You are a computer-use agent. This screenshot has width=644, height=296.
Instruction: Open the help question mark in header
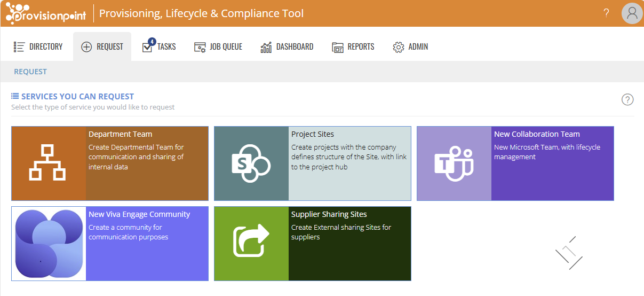pyautogui.click(x=606, y=13)
